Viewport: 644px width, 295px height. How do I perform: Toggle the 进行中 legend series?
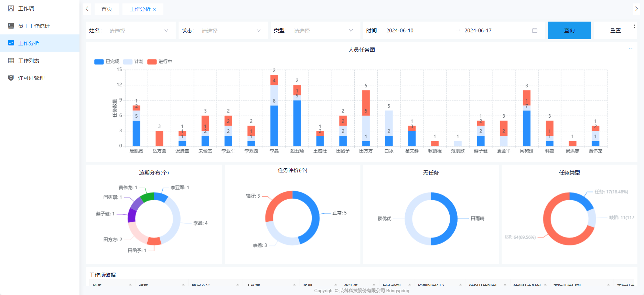(152, 62)
